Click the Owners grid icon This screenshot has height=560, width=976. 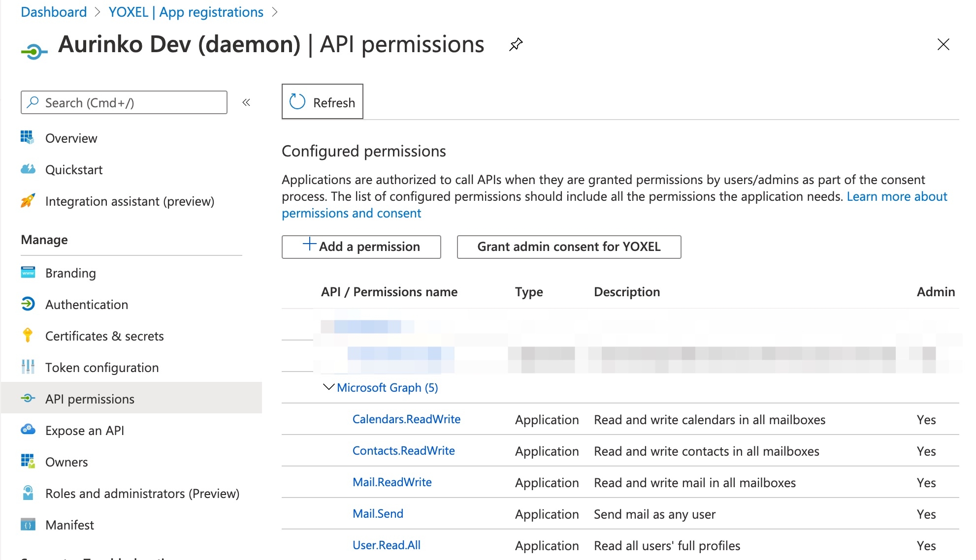(28, 461)
